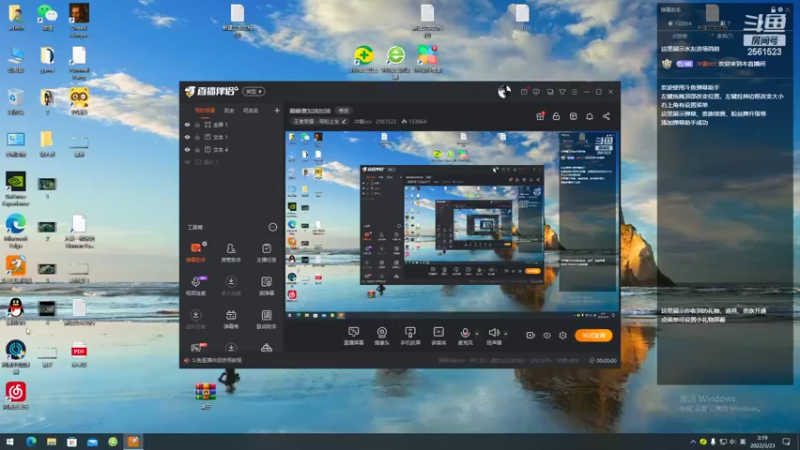Show the hidden fourth greyed-out source
Image resolution: width=800 pixels, height=450 pixels.
tap(187, 162)
